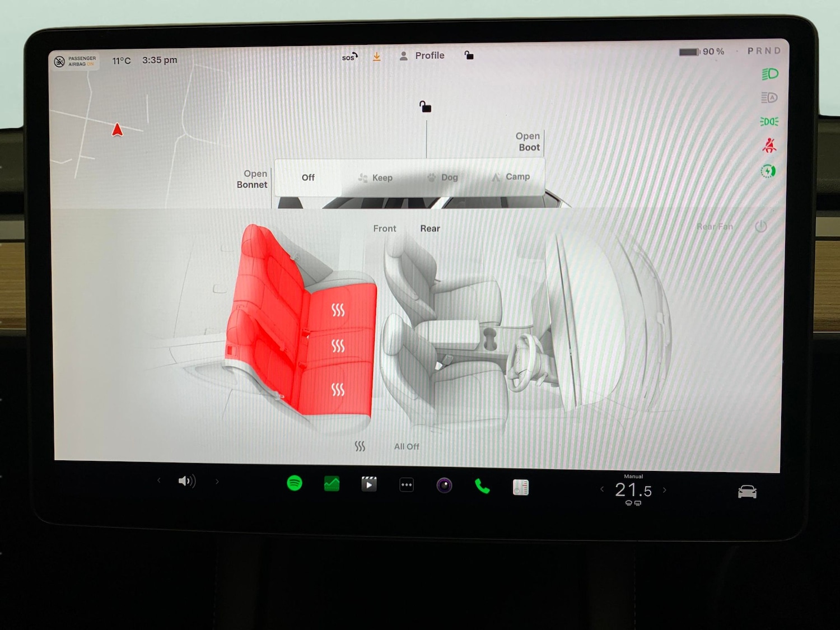
Task: Switch to the Front seats tab
Action: [x=385, y=228]
